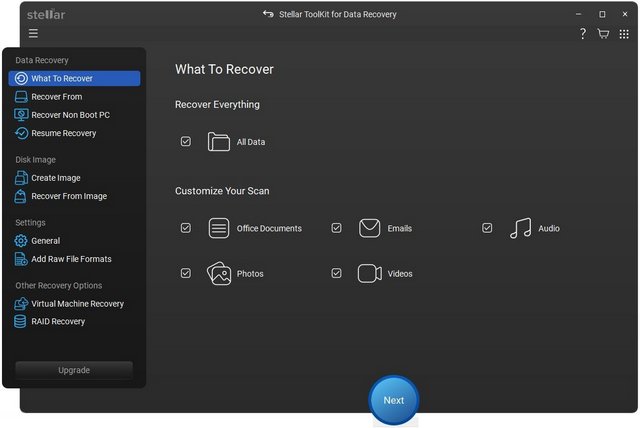Toggle the Audio checkbox
This screenshot has width=640, height=428.
click(487, 228)
